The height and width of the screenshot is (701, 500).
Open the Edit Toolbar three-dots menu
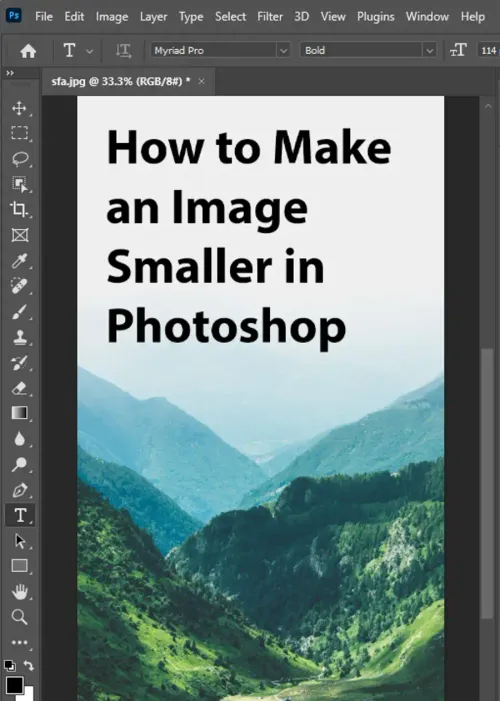point(19,643)
